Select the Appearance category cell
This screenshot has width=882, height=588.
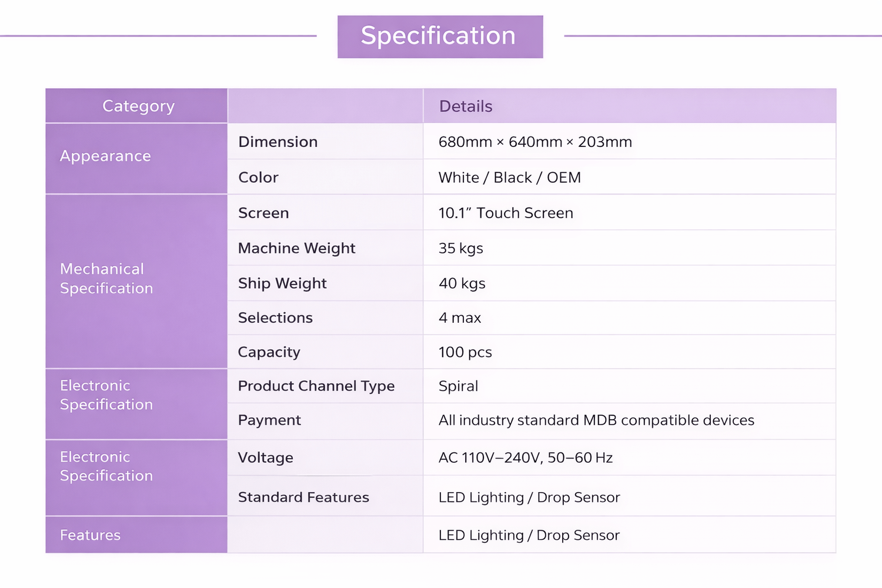[x=106, y=156]
